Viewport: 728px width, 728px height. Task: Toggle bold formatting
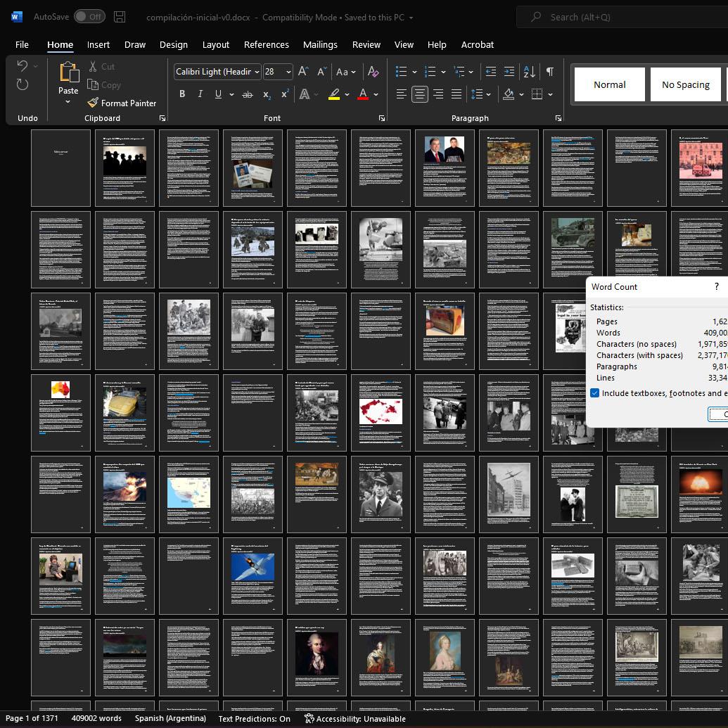pos(182,94)
